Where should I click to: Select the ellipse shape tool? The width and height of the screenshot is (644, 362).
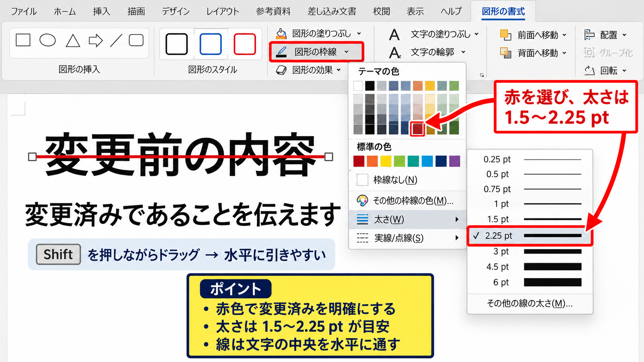tap(48, 40)
